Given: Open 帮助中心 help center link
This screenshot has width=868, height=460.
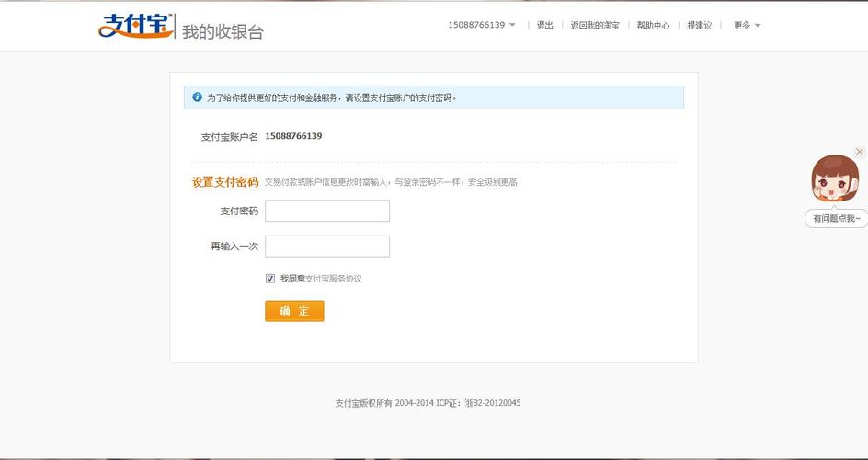Looking at the screenshot, I should coord(653,26).
